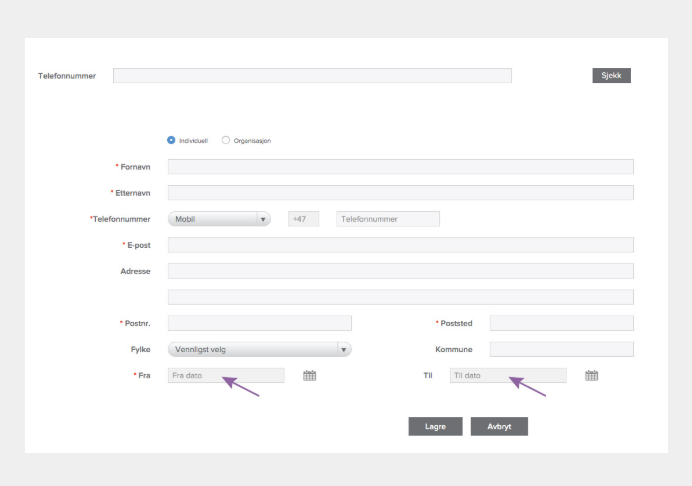Open the calendar icon beside Fra dato
This screenshot has width=692, height=486.
click(309, 376)
